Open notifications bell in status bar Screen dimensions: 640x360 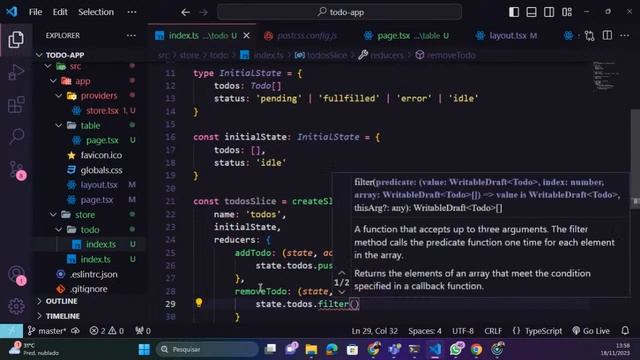click(625, 331)
